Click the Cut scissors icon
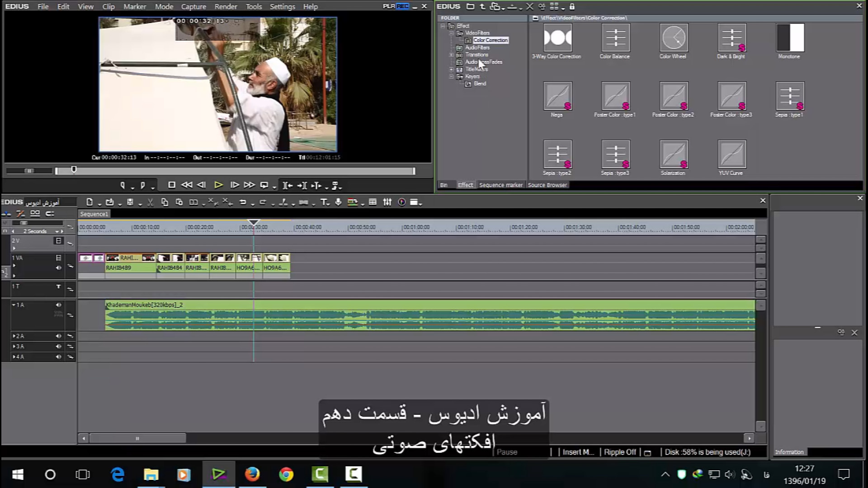 pos(150,202)
